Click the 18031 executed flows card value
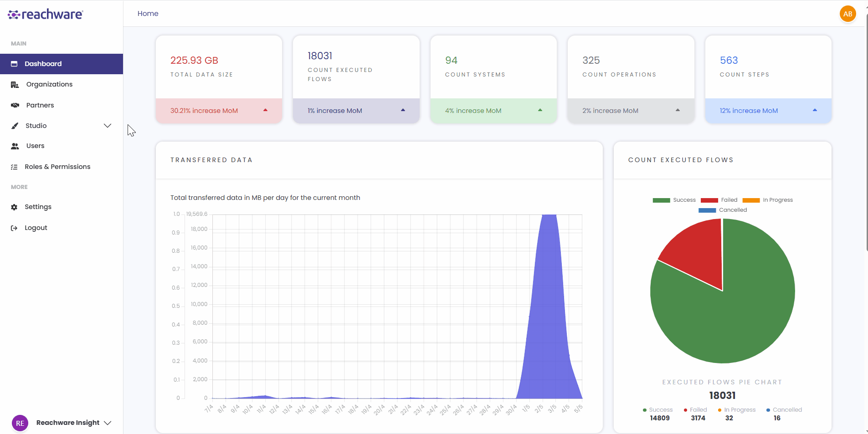 (x=320, y=56)
